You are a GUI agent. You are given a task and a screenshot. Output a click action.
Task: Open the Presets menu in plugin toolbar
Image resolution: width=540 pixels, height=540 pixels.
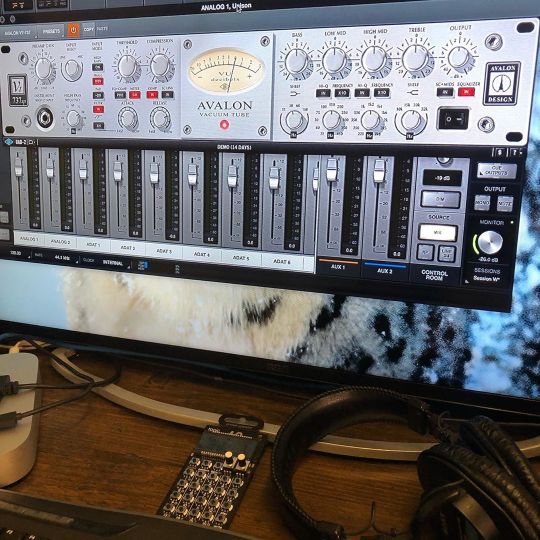click(x=51, y=31)
